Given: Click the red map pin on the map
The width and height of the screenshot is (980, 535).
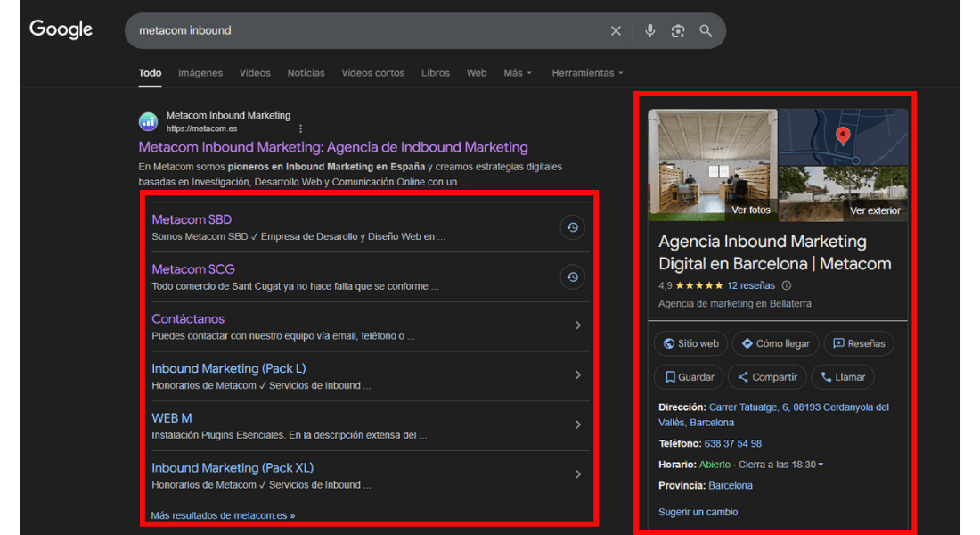Looking at the screenshot, I should (x=843, y=136).
